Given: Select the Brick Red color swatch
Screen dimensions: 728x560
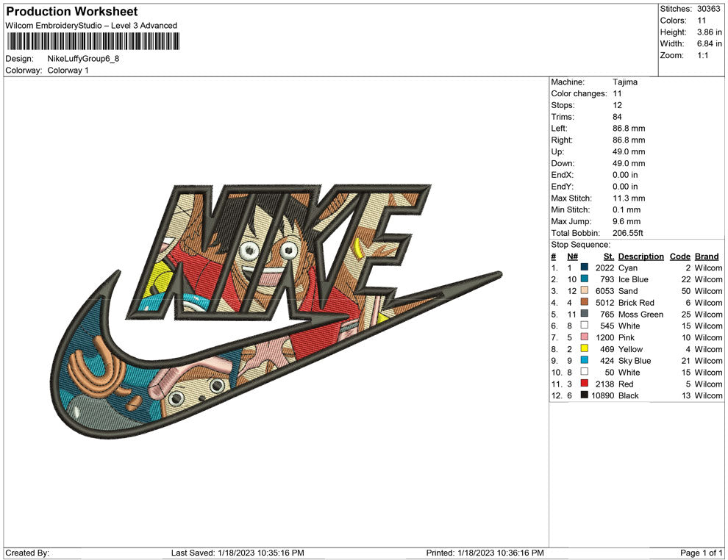Looking at the screenshot, I should tap(585, 302).
